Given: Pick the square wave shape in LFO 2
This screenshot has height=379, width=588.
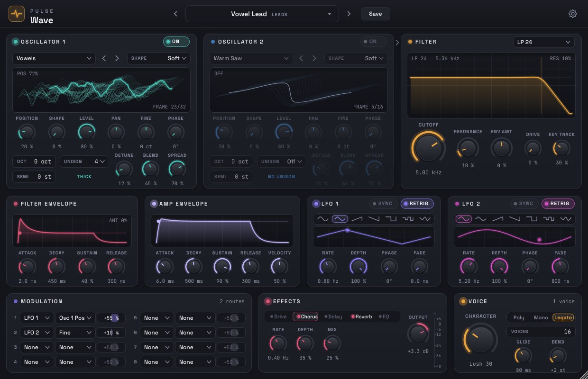Looking at the screenshot, I should pos(532,219).
